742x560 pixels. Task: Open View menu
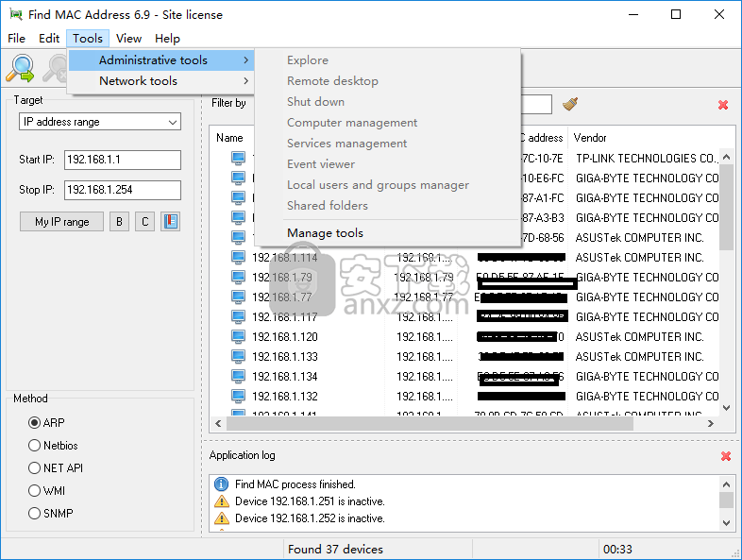[x=128, y=39]
